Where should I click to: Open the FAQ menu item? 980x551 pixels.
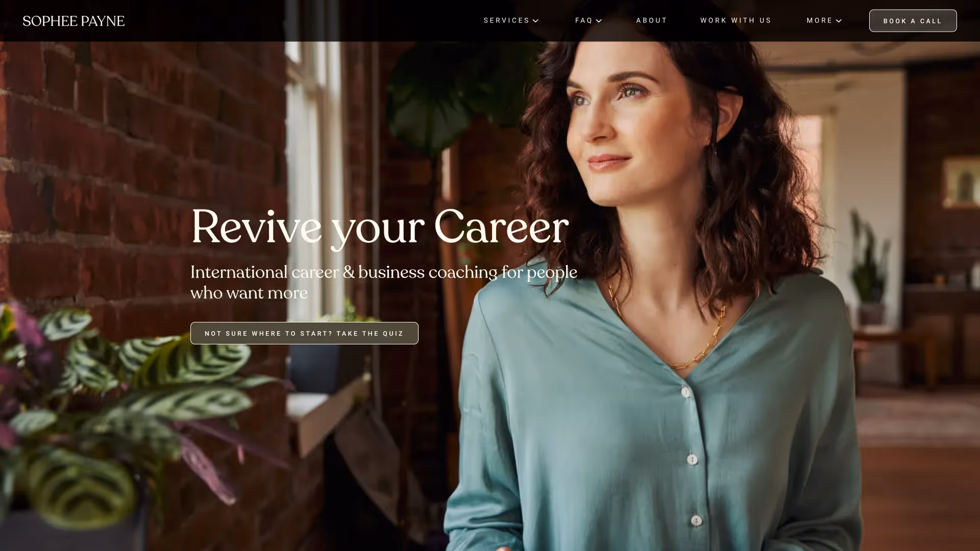point(583,20)
